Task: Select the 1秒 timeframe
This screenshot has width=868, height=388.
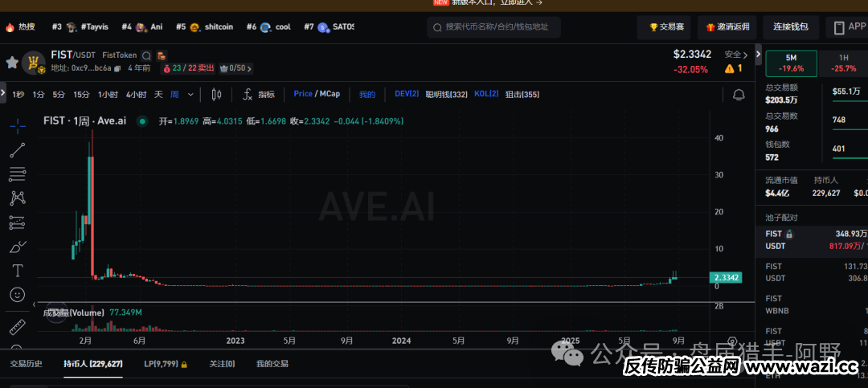Action: (x=18, y=95)
